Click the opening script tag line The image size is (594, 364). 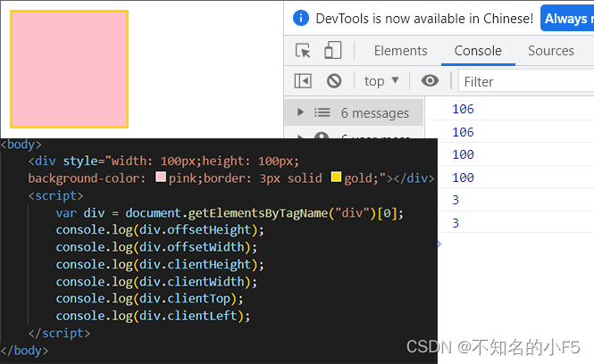point(55,196)
